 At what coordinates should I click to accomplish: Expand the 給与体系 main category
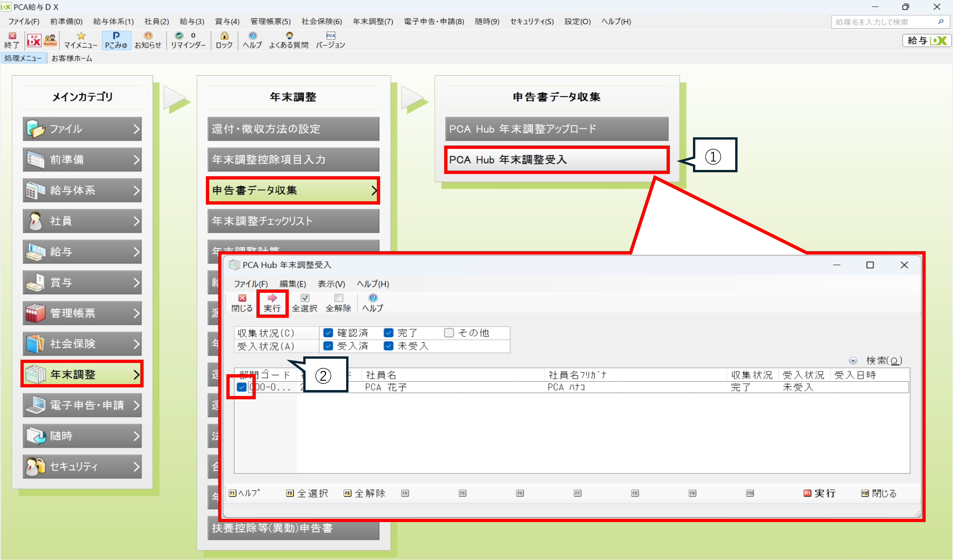(82, 190)
